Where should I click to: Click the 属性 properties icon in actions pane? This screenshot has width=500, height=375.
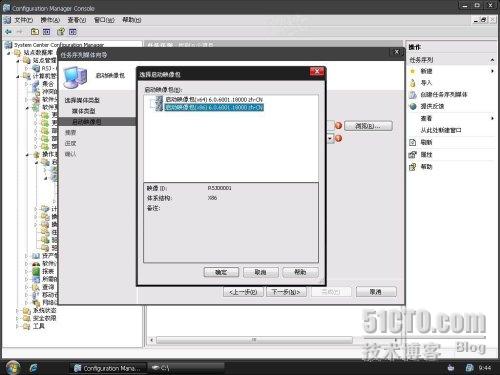click(413, 154)
